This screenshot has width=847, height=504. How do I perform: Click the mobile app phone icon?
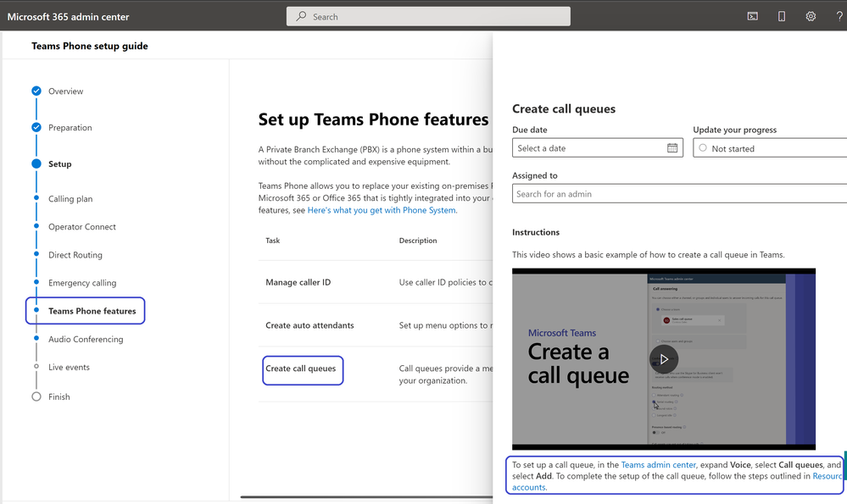click(782, 16)
